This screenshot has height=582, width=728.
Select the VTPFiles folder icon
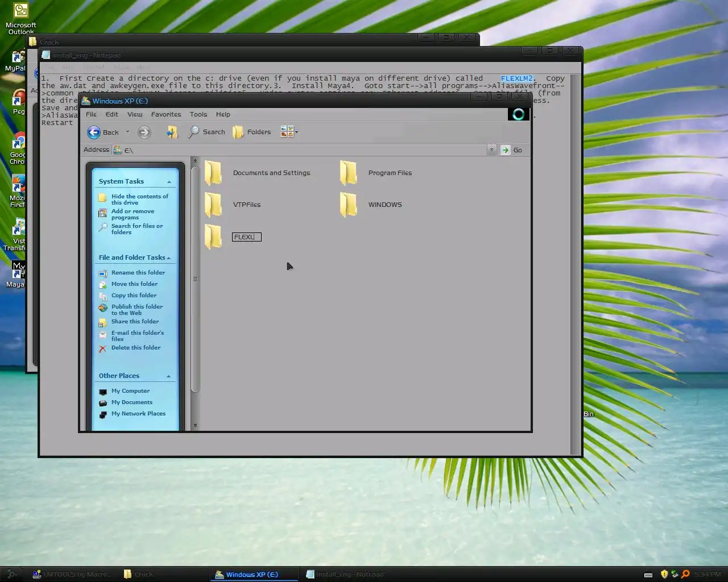click(x=213, y=205)
